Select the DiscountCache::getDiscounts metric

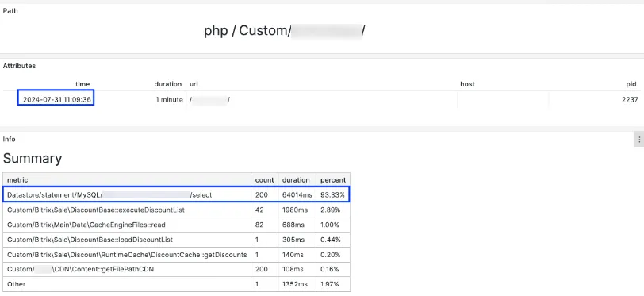pyautogui.click(x=127, y=255)
